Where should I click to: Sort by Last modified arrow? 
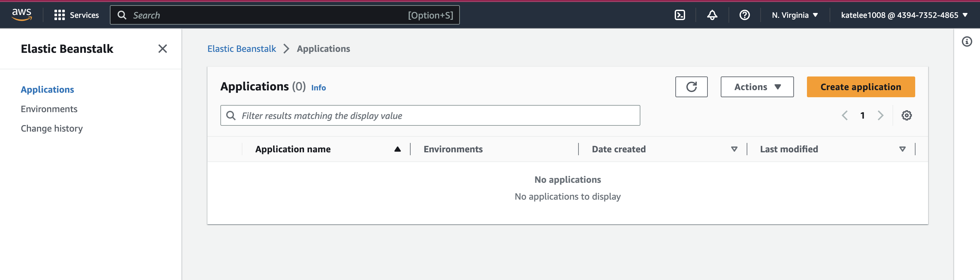pyautogui.click(x=903, y=149)
